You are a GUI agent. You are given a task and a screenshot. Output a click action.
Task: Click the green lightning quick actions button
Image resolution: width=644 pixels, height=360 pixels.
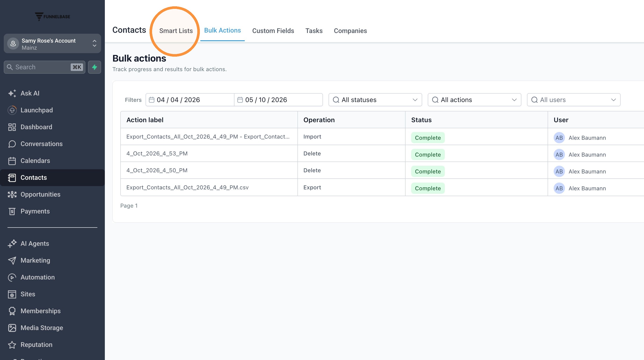click(95, 67)
